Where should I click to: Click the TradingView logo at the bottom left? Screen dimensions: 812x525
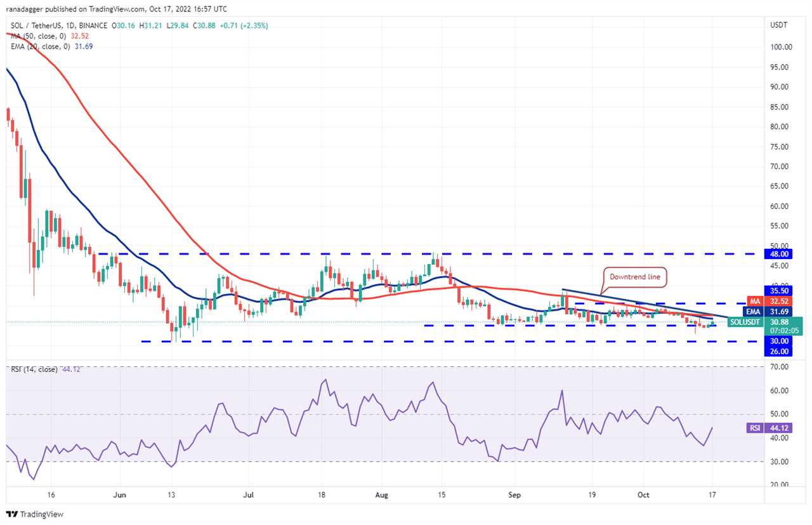pyautogui.click(x=36, y=514)
